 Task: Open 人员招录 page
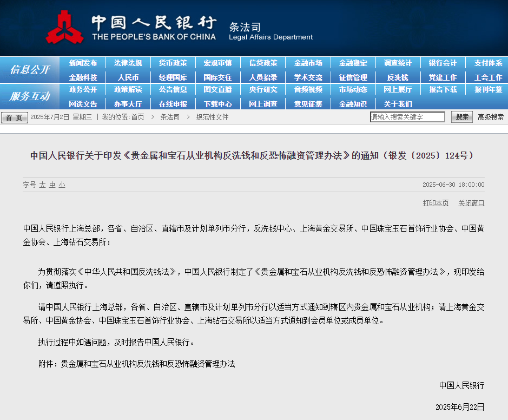tap(263, 77)
